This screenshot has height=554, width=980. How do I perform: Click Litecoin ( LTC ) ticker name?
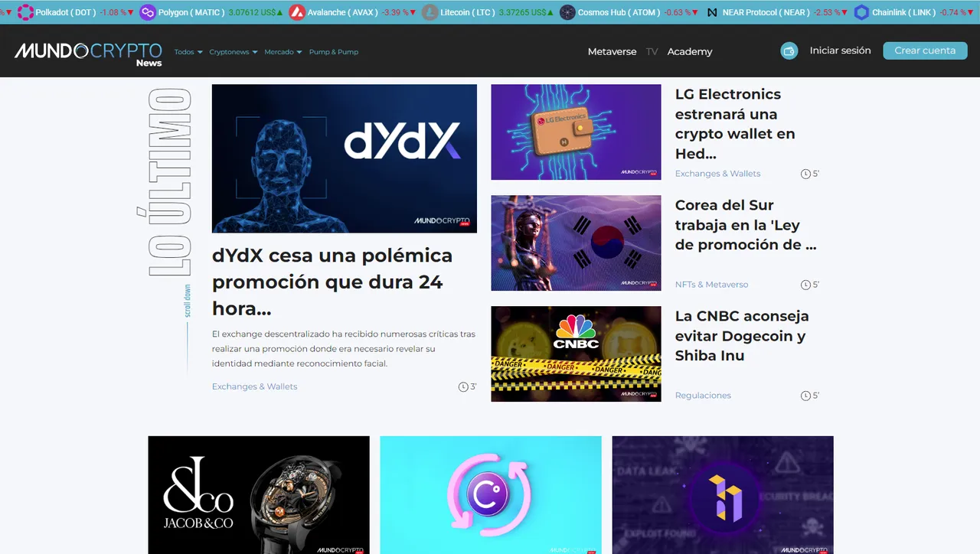(x=467, y=13)
